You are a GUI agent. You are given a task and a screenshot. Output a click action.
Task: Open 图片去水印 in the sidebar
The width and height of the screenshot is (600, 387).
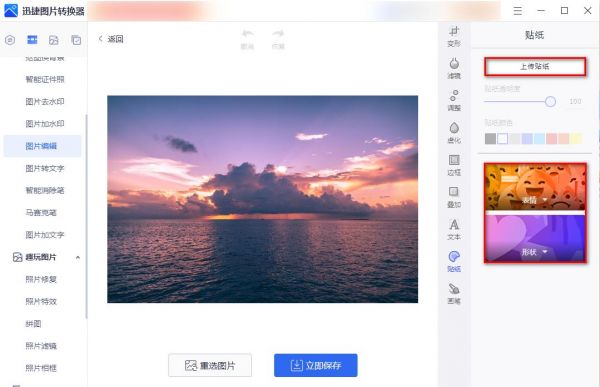tap(45, 101)
